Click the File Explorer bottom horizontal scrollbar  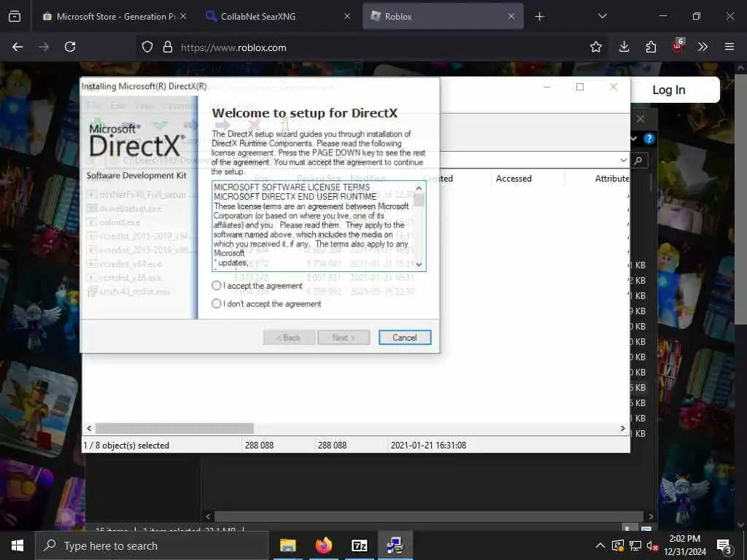tap(429, 516)
